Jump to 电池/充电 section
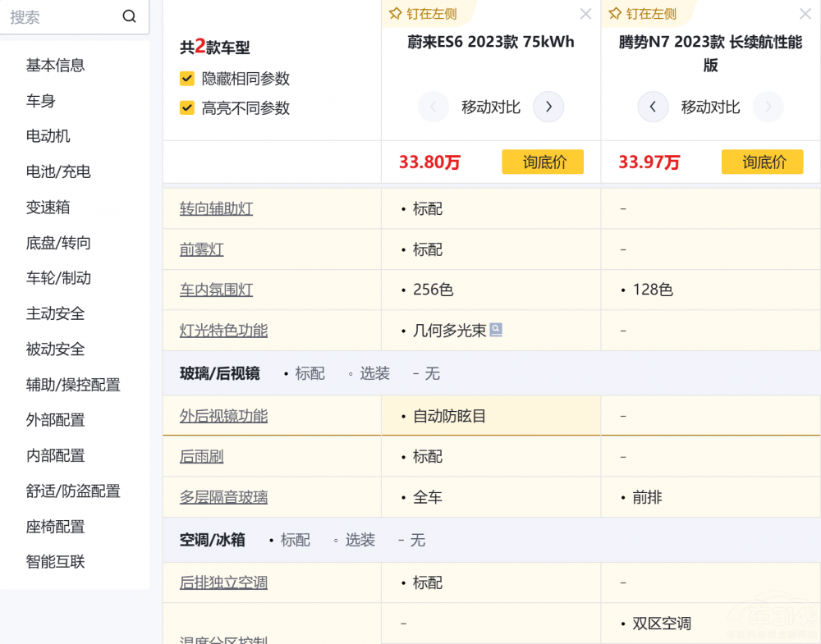821x644 pixels. click(58, 171)
